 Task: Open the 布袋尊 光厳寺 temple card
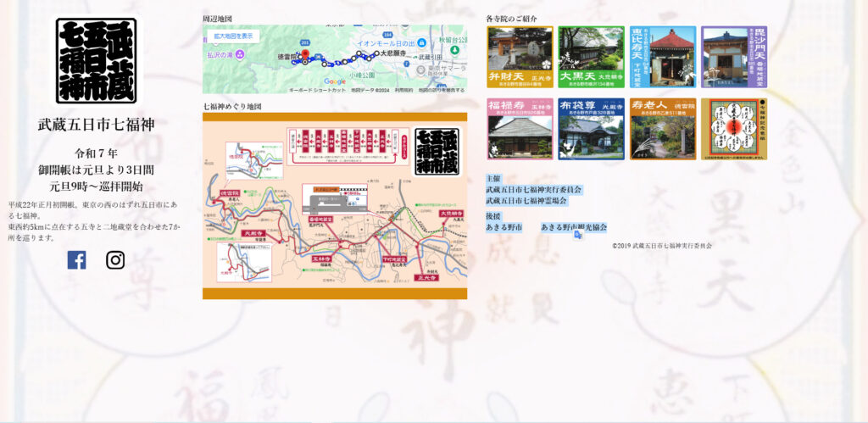pyautogui.click(x=591, y=129)
